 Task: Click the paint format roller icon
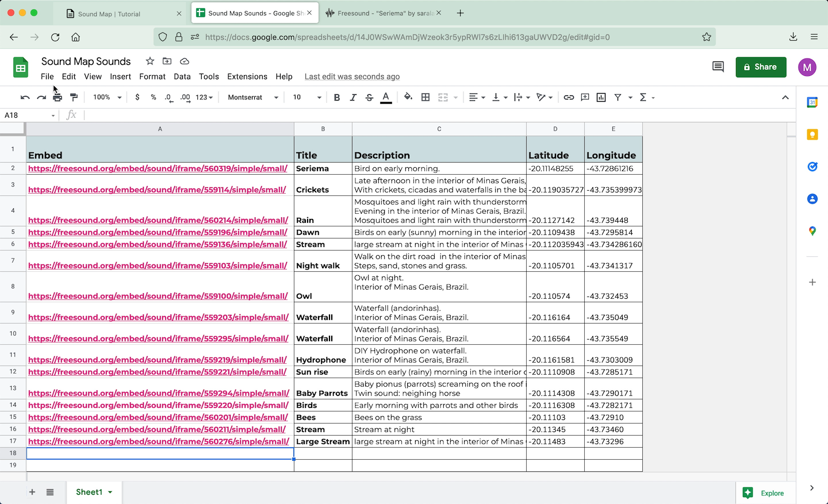tap(74, 98)
